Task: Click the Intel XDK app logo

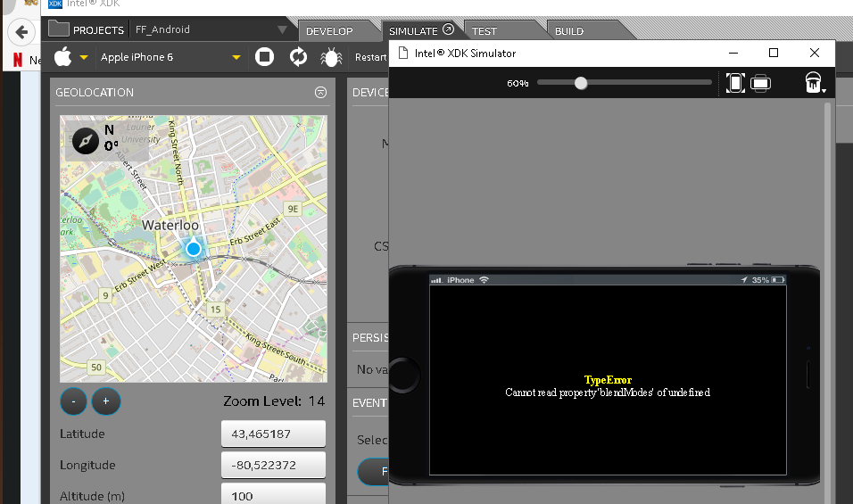Action: (55, 4)
